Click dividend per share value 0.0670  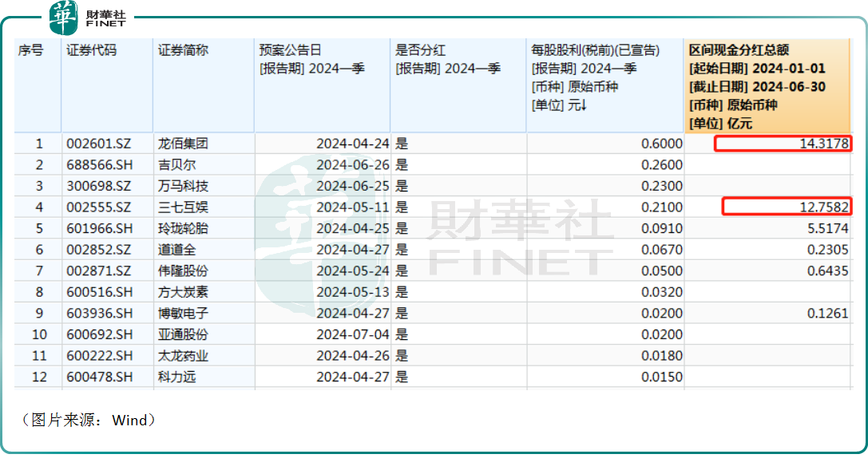[661, 250]
